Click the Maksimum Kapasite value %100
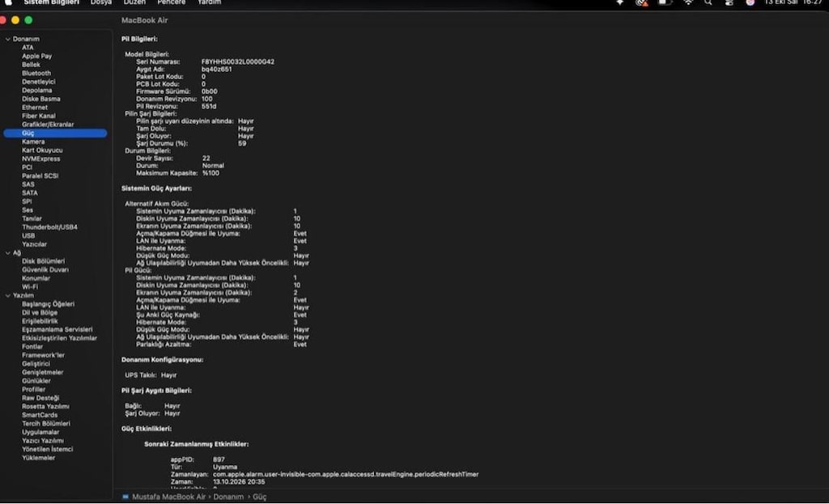The image size is (829, 504). [x=210, y=173]
